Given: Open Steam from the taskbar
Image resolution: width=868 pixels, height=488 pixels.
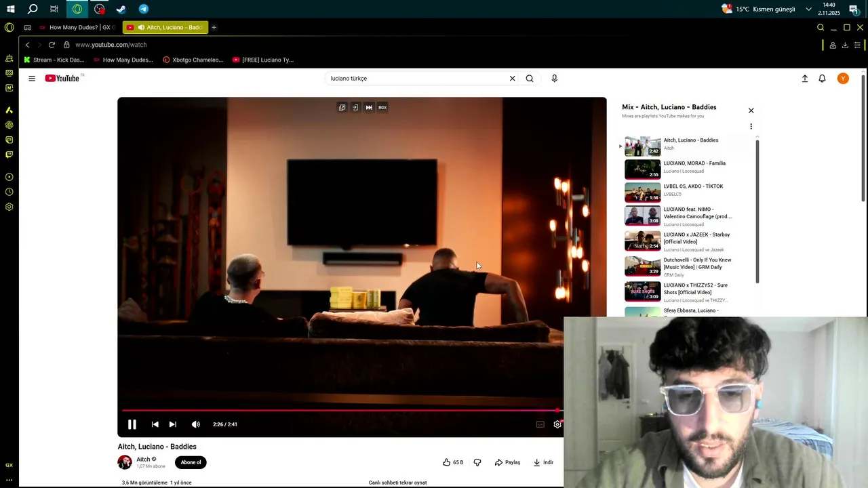Looking at the screenshot, I should (121, 9).
